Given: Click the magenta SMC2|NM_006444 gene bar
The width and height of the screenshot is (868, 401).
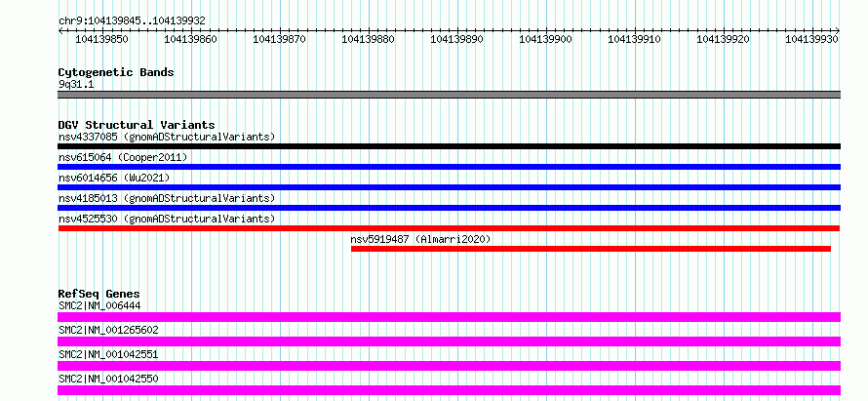Looking at the screenshot, I should (x=449, y=317).
